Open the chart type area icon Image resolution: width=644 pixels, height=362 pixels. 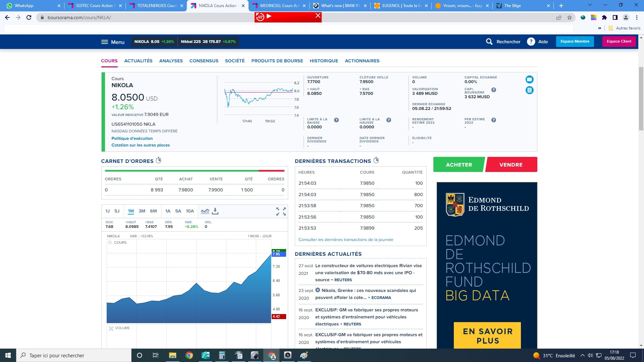point(205,211)
